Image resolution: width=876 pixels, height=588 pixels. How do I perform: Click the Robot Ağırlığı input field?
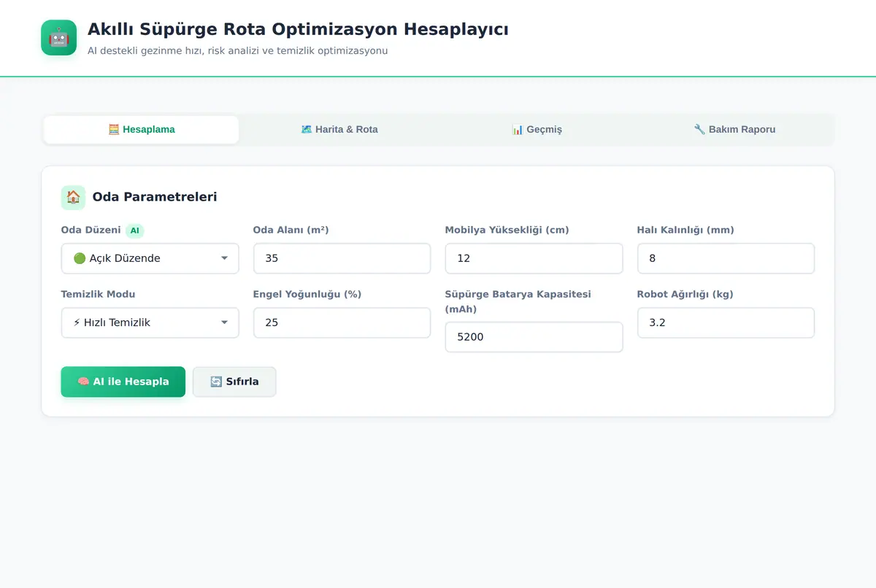(x=726, y=322)
